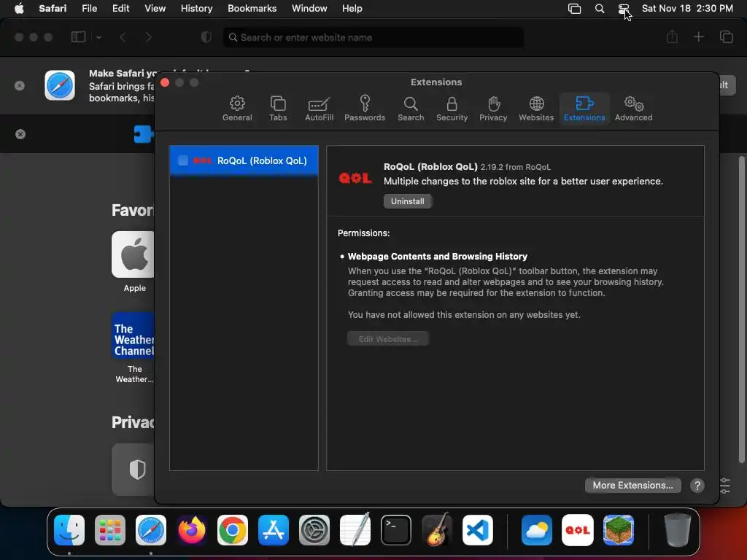This screenshot has height=560, width=747.
Task: Open the Security preferences tab
Action: tap(452, 109)
